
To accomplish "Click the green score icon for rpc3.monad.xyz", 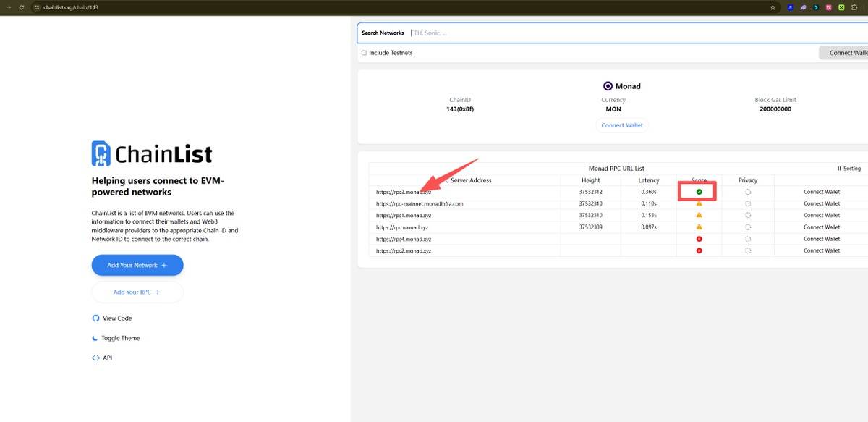I will coord(699,192).
